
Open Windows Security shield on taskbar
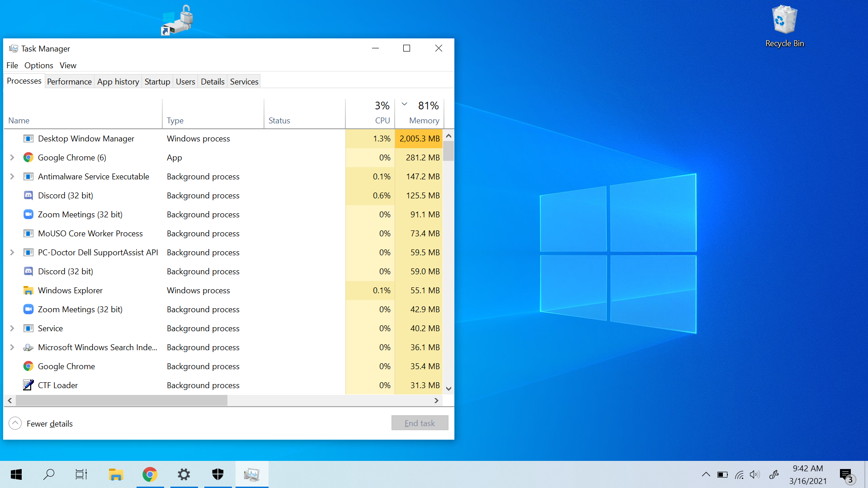pos(218,474)
